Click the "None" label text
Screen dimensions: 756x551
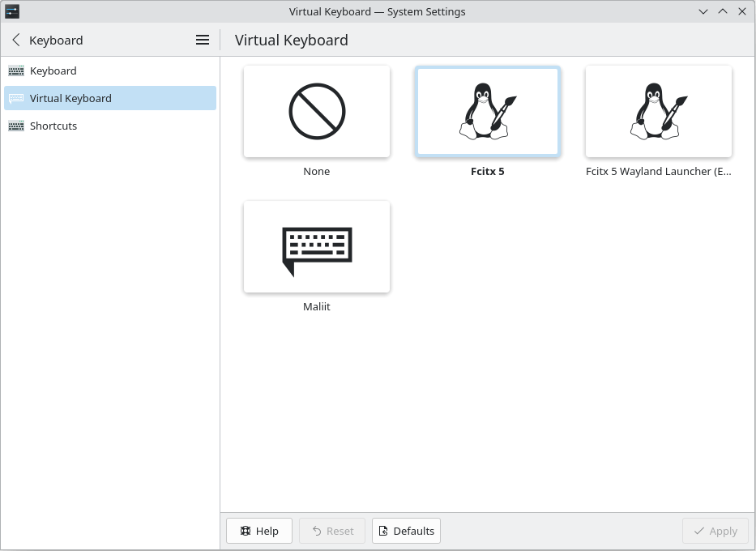click(x=317, y=172)
